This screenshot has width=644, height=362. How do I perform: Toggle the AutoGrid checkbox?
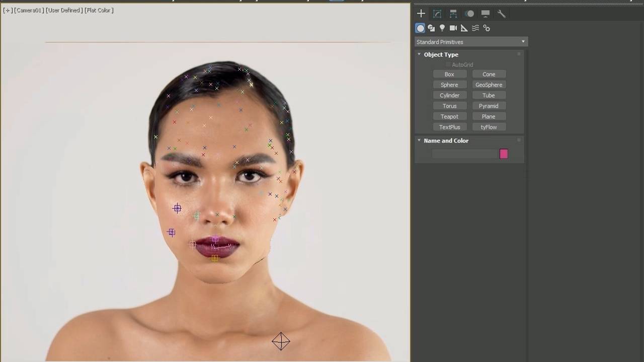point(448,64)
